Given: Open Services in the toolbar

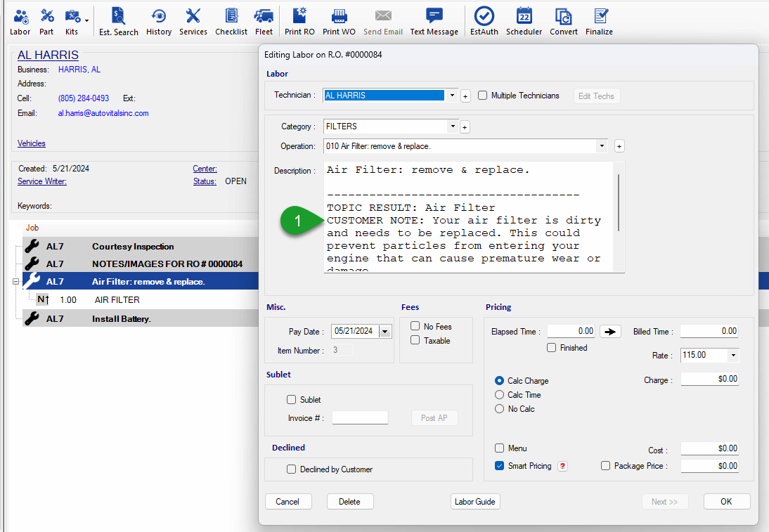Looking at the screenshot, I should point(193,22).
